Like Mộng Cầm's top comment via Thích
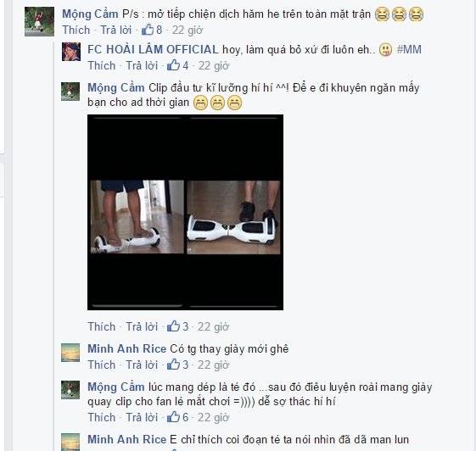 76,30
